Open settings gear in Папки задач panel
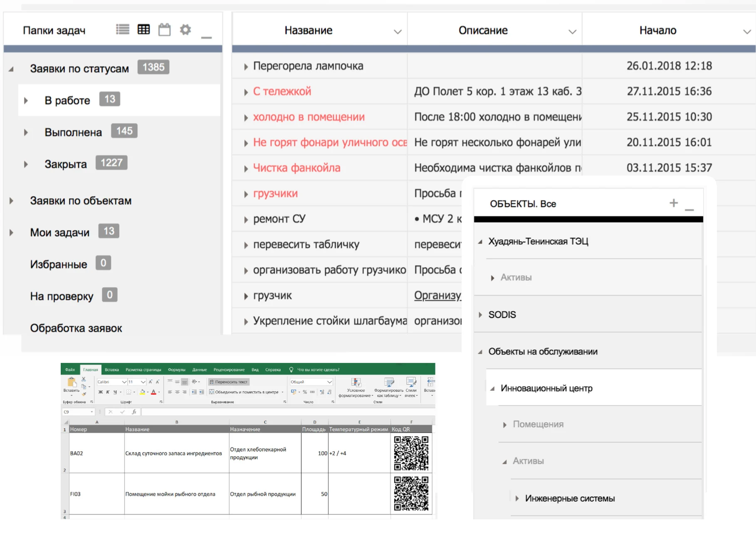The height and width of the screenshot is (541, 756). 185,30
